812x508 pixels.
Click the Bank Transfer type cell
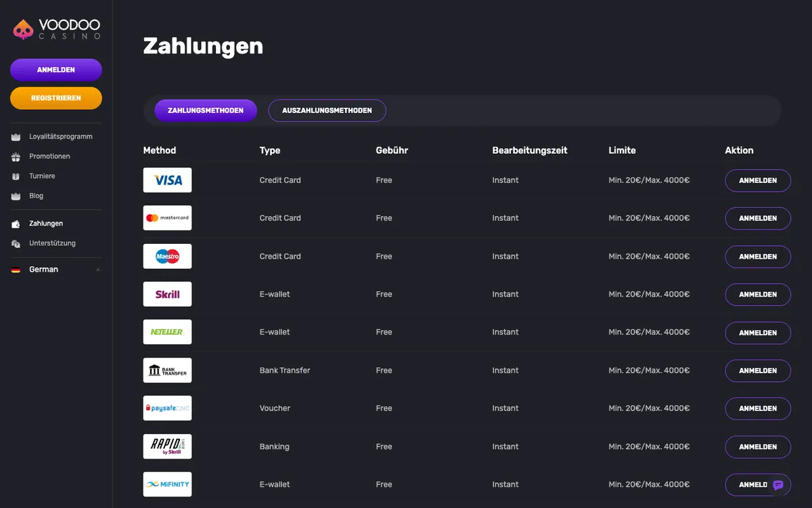(285, 371)
